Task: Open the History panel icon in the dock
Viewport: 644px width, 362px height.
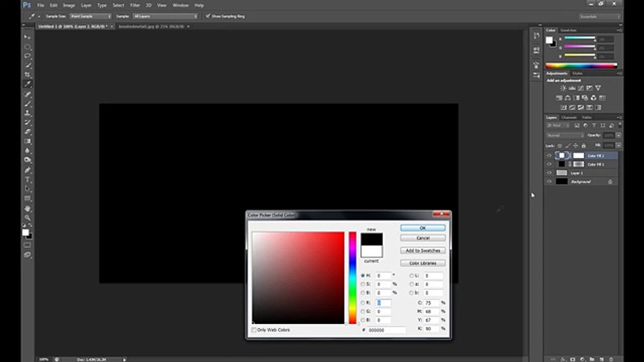Action: point(536,37)
